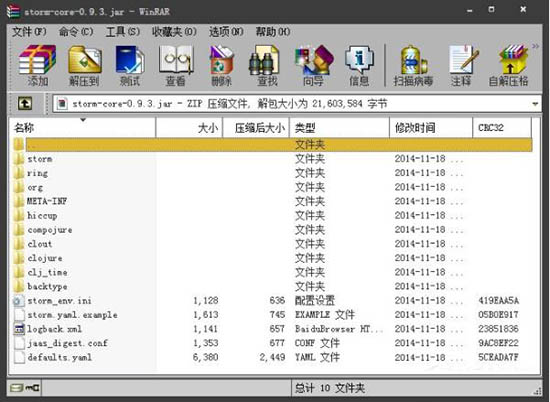Click the 自解压格 (SFX) toolbar icon
The image size is (550, 402).
[x=509, y=66]
